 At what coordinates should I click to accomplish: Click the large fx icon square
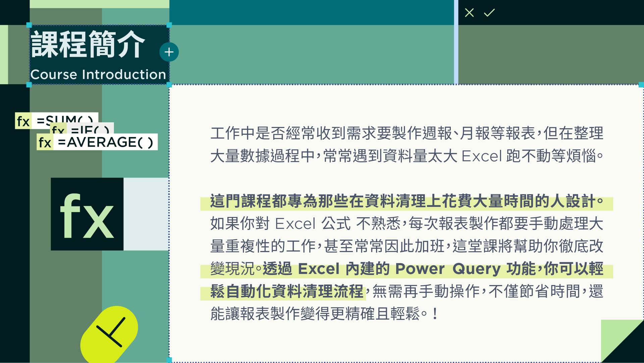point(87,214)
